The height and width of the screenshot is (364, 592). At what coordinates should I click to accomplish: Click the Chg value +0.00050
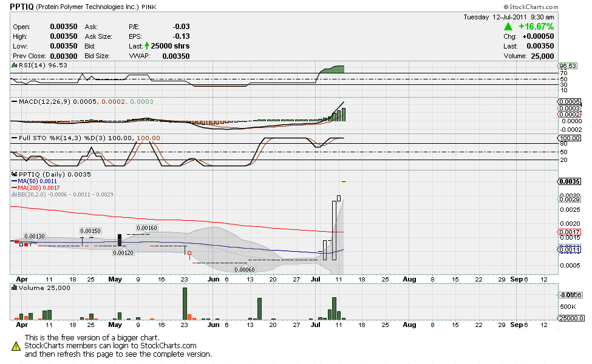538,36
